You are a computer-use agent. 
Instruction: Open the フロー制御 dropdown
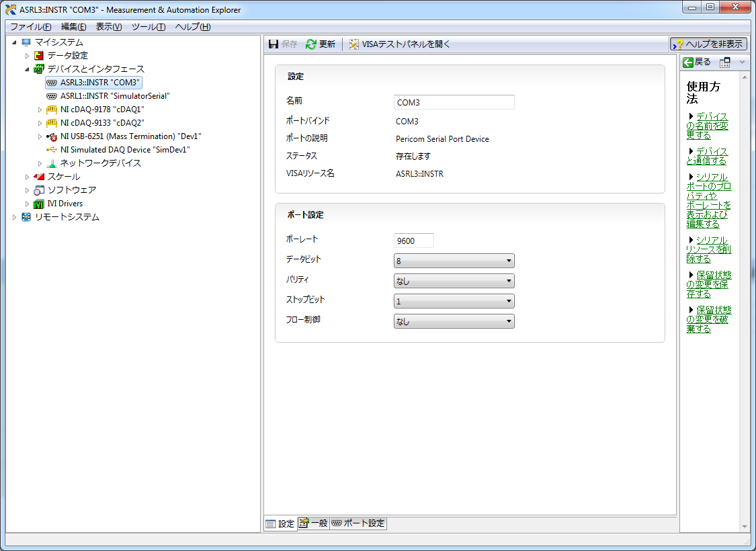pyautogui.click(x=454, y=322)
